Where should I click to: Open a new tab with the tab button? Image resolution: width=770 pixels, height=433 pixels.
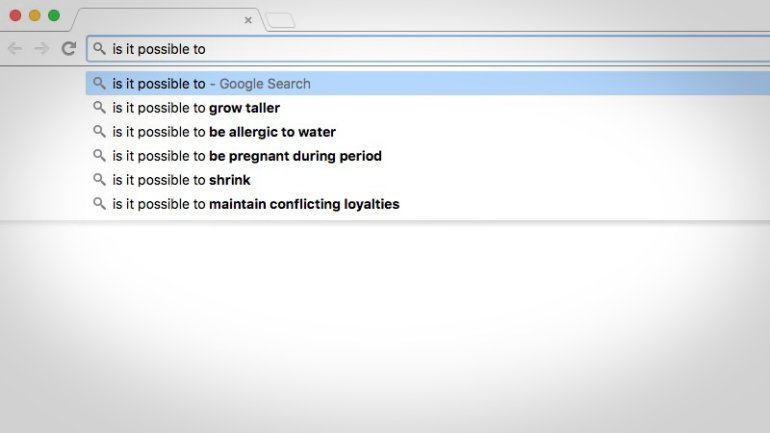click(280, 20)
